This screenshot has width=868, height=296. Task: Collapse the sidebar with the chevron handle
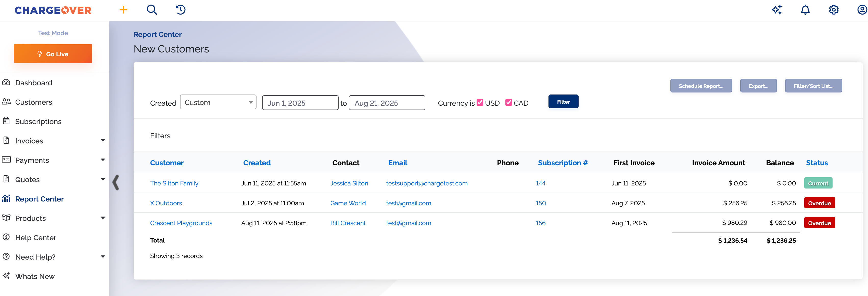pyautogui.click(x=116, y=183)
